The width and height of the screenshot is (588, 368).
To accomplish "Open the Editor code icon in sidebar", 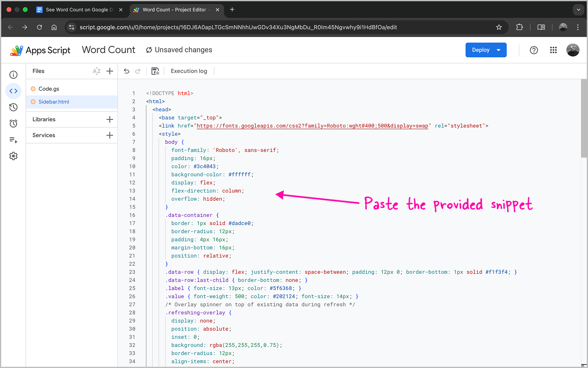I will (13, 91).
